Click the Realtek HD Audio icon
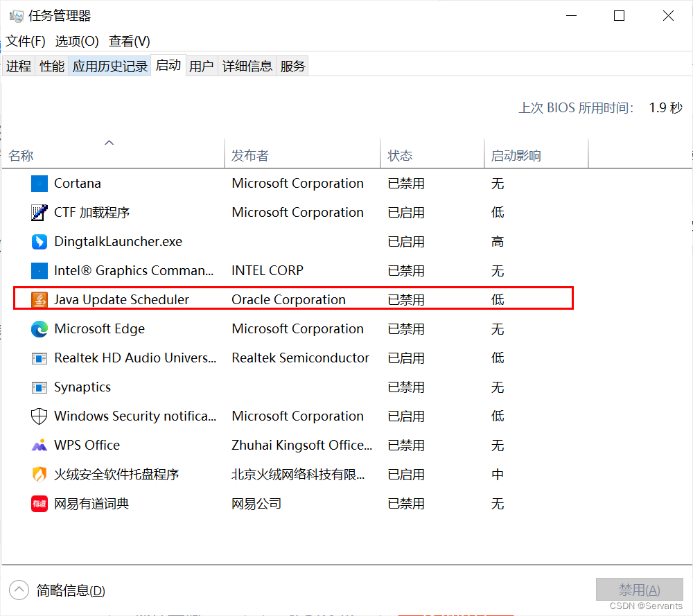Screen dimensions: 693x616 40,358
